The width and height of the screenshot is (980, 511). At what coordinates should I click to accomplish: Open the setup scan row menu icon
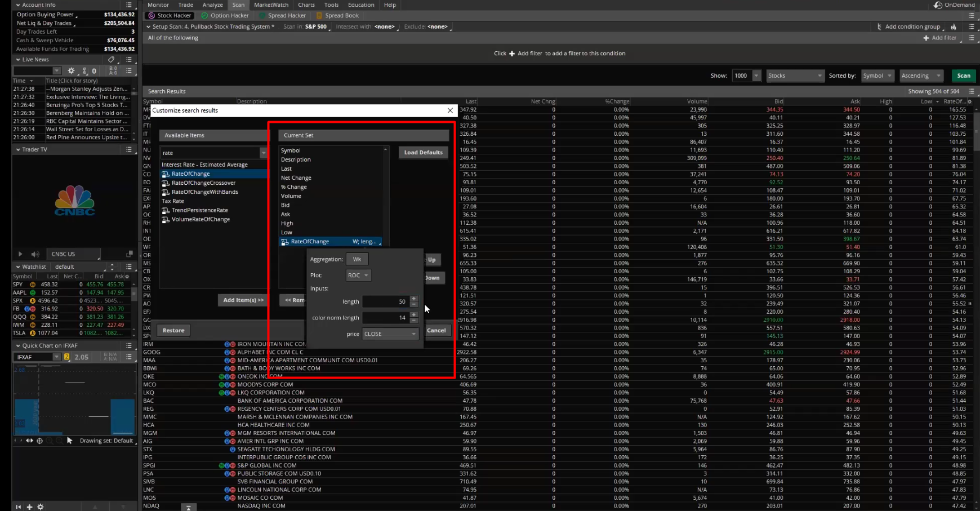(x=972, y=26)
